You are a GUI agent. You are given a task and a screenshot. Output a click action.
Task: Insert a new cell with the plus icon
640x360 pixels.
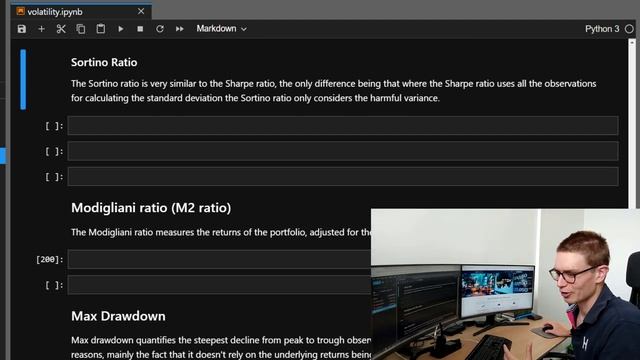41,29
